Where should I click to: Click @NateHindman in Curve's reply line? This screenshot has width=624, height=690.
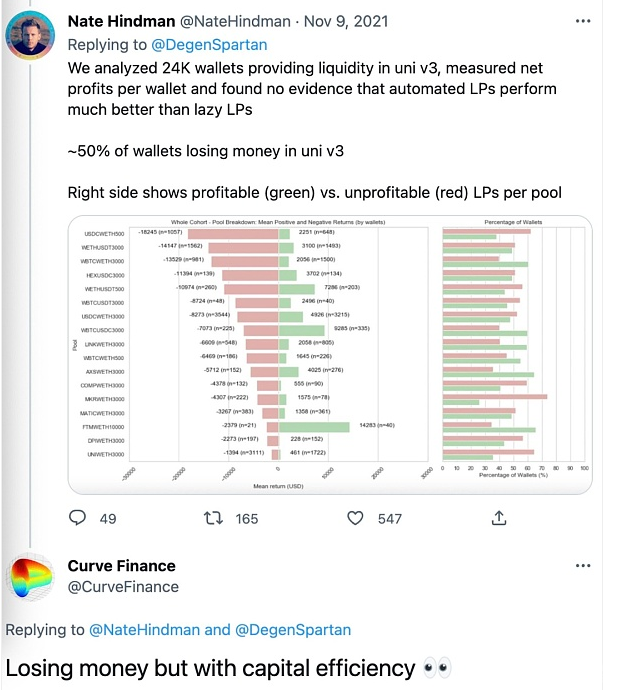(144, 630)
